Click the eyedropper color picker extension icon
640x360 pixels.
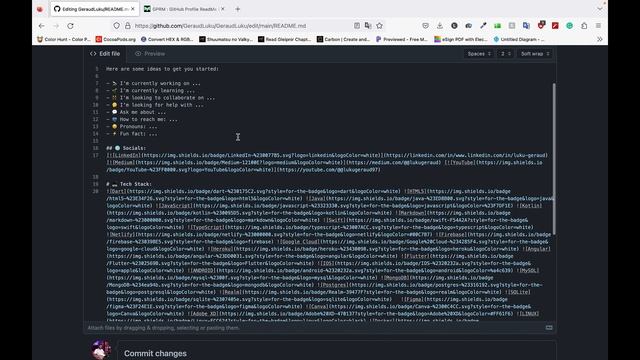pyautogui.click(x=483, y=26)
